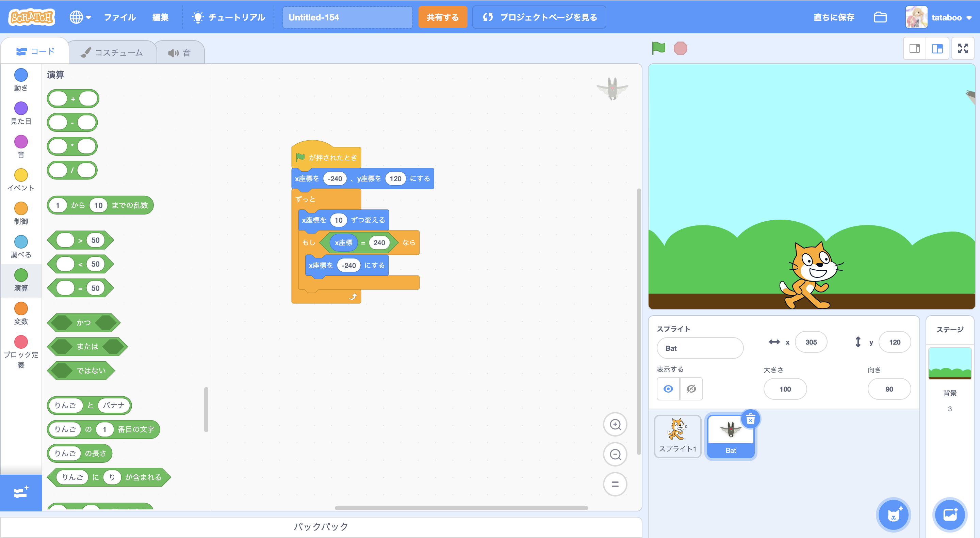Image resolution: width=980 pixels, height=538 pixels.
Task: Open the language globe dropdown
Action: click(80, 17)
